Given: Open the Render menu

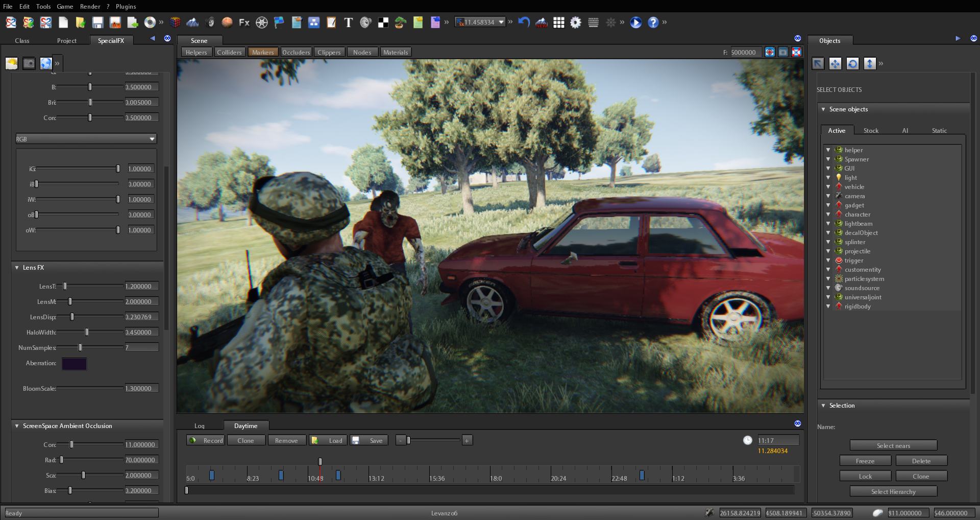Looking at the screenshot, I should [x=90, y=7].
